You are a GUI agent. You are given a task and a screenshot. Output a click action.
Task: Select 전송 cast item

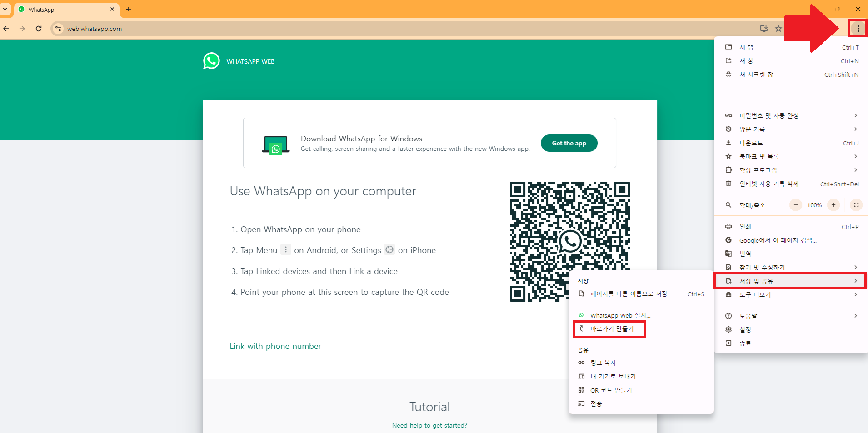pos(641,403)
